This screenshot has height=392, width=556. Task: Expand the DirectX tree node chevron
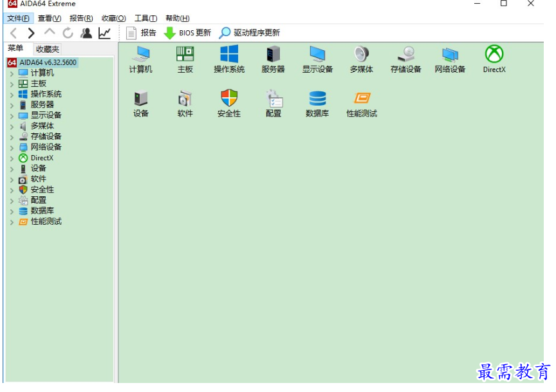click(x=12, y=158)
